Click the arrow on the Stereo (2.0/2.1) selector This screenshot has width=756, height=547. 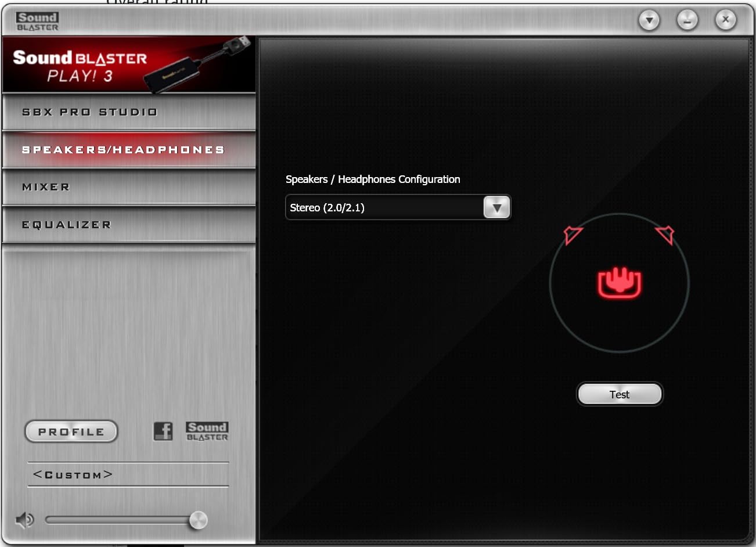coord(496,207)
